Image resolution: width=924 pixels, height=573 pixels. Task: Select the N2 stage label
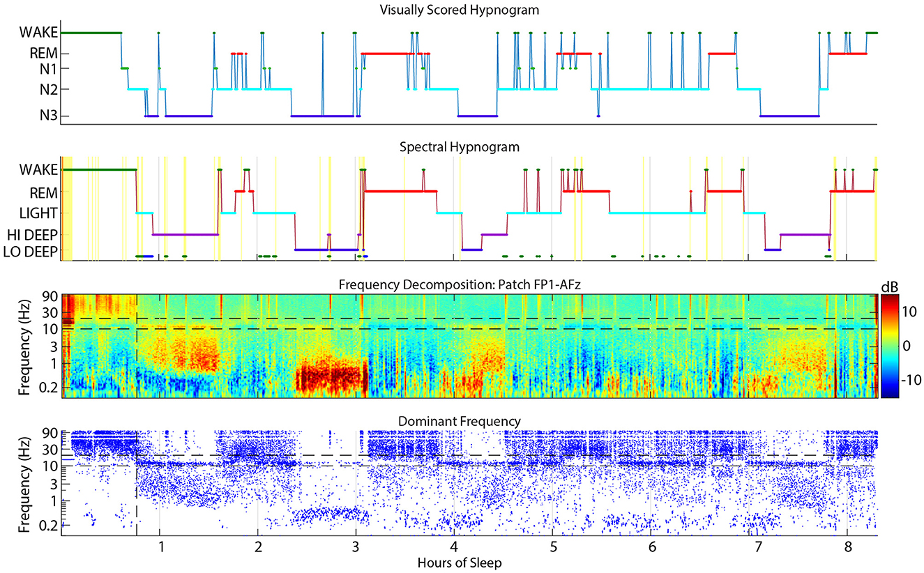tap(48, 89)
